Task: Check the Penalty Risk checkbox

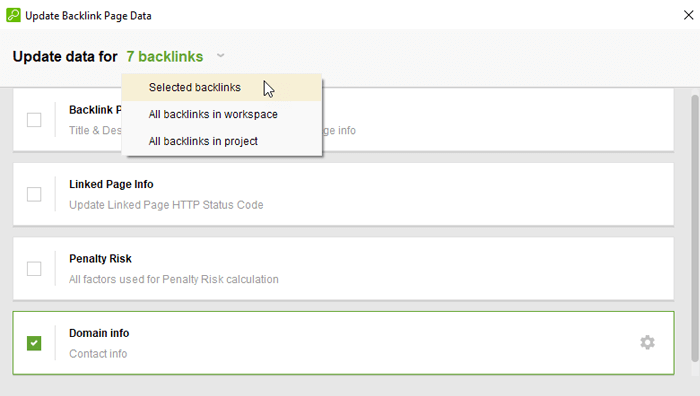Action: coord(34,269)
